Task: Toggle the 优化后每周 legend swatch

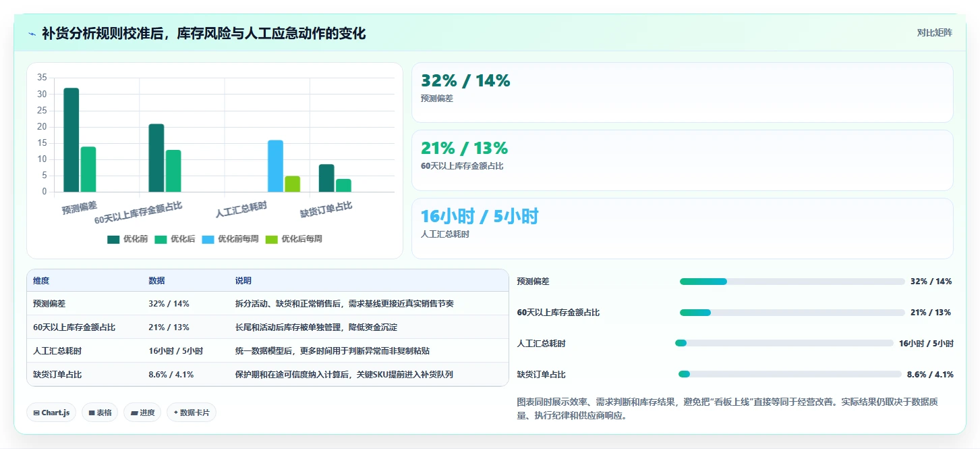Action: coord(271,239)
